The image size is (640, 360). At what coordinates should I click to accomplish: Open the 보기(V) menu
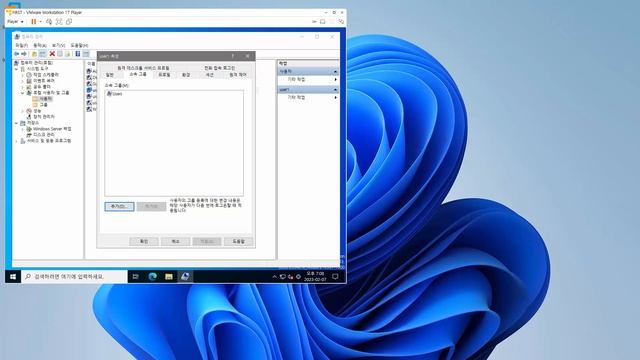click(58, 45)
